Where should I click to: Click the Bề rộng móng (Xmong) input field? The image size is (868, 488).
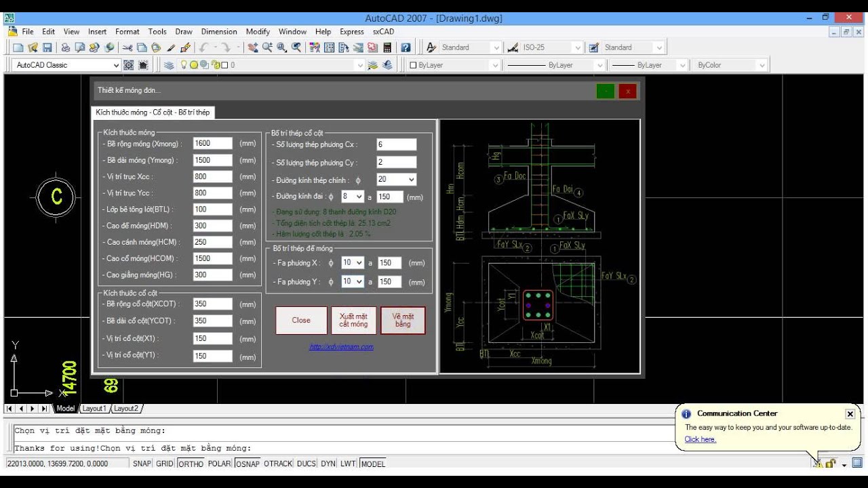(x=213, y=144)
